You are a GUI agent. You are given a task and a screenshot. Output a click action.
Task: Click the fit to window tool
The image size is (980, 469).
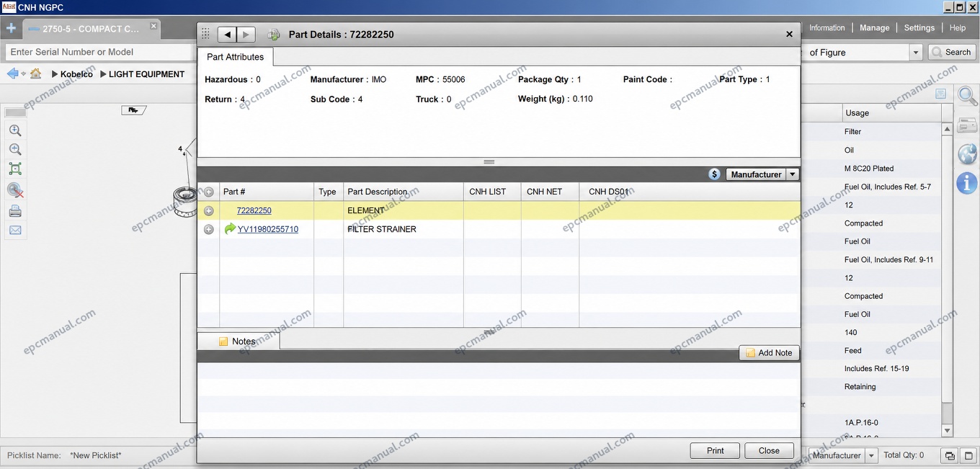[15, 169]
